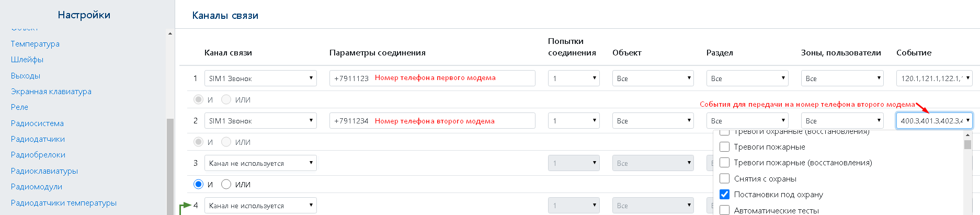Check Тревоги пожарные (восстановления) event

(725, 162)
